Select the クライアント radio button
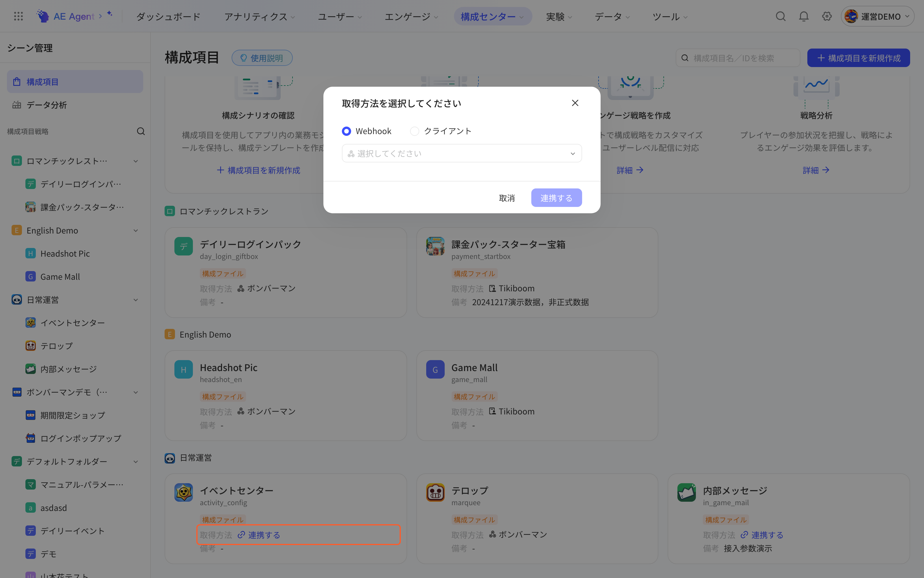924x578 pixels. (414, 131)
